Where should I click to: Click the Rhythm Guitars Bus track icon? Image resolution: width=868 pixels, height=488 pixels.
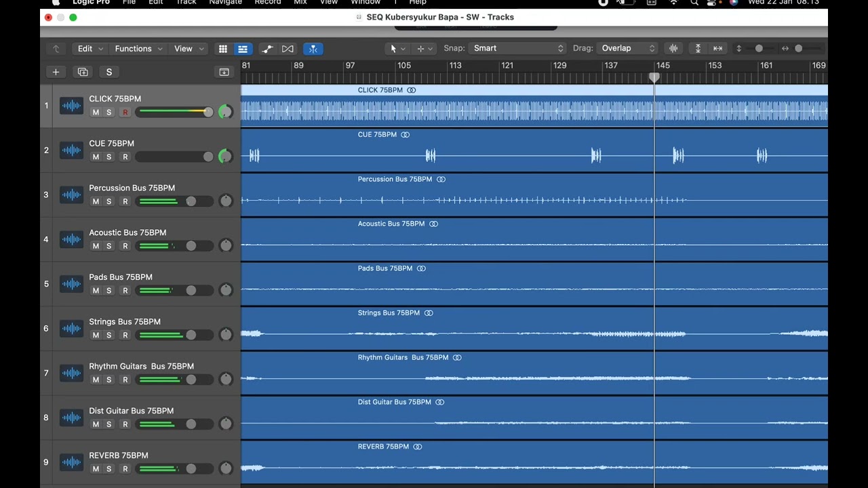[71, 373]
